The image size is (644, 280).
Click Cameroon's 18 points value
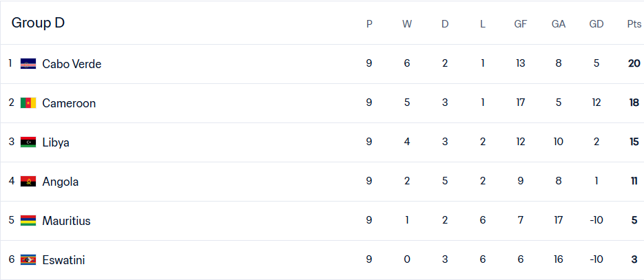coord(634,103)
